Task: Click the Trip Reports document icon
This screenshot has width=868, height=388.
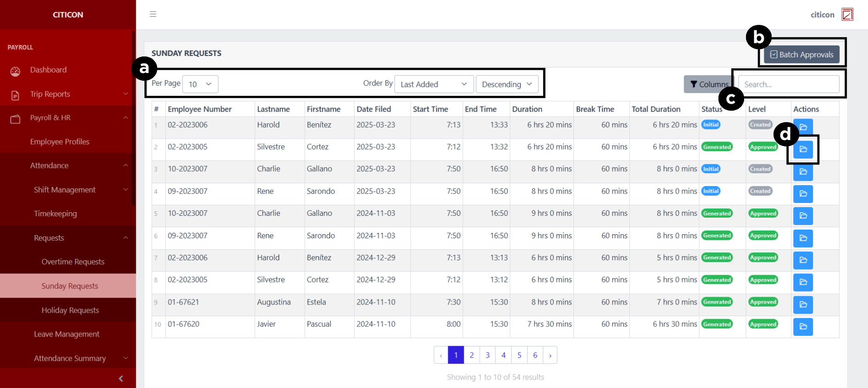Action: (x=15, y=95)
